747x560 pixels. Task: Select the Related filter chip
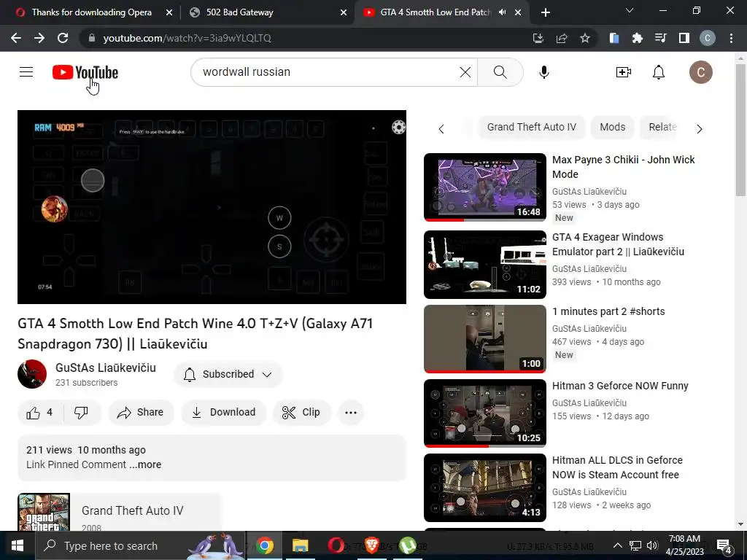[x=662, y=127]
